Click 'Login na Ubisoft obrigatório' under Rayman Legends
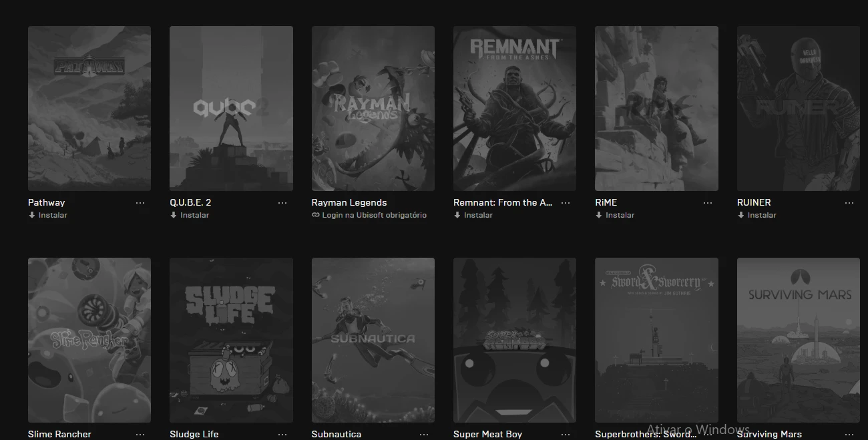This screenshot has width=868, height=440. [369, 215]
